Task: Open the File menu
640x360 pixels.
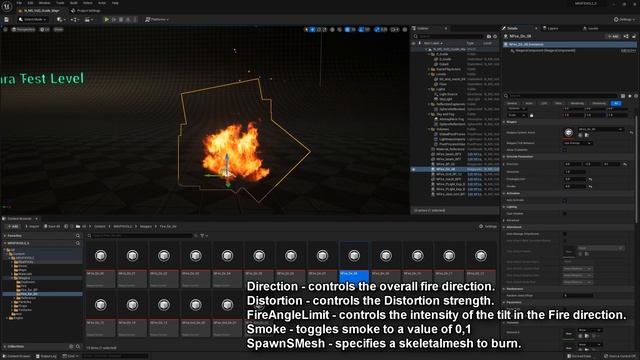Action: click(x=19, y=3)
